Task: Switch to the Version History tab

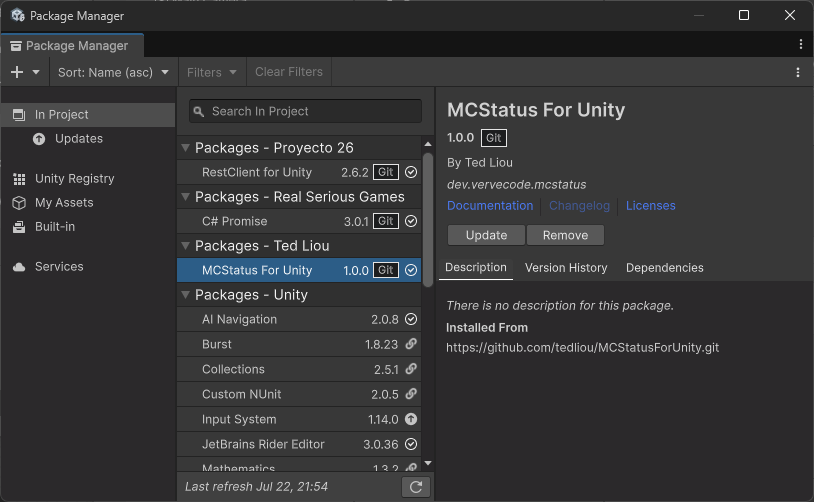Action: pyautogui.click(x=566, y=268)
